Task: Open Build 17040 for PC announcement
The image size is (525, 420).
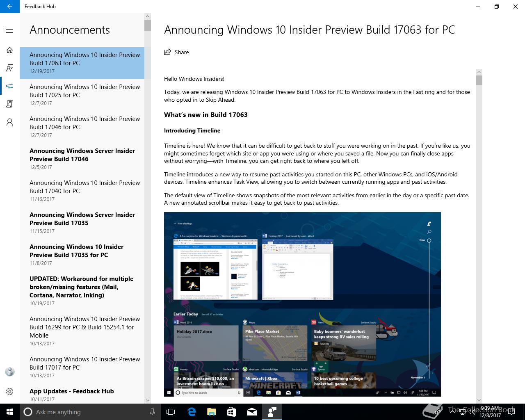Action: [82, 191]
